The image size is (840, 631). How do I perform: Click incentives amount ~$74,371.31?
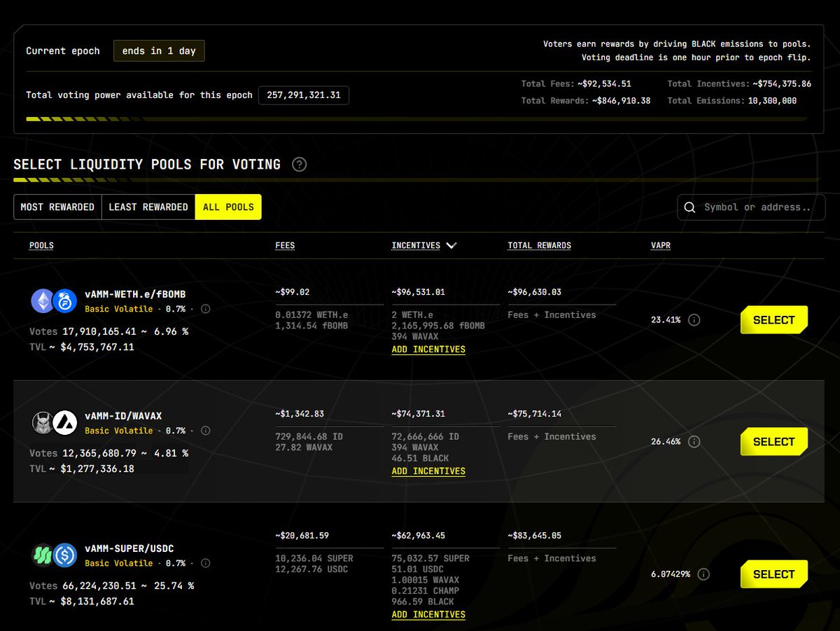pos(418,414)
